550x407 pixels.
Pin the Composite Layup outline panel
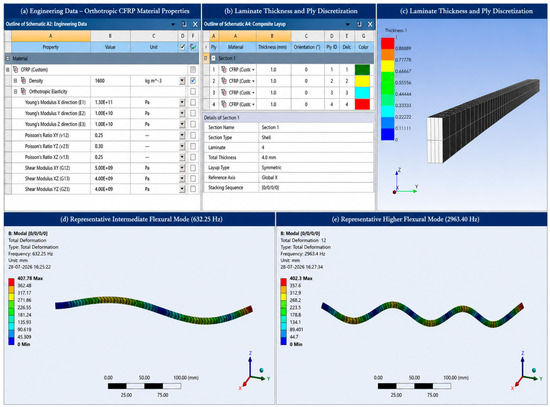click(359, 24)
